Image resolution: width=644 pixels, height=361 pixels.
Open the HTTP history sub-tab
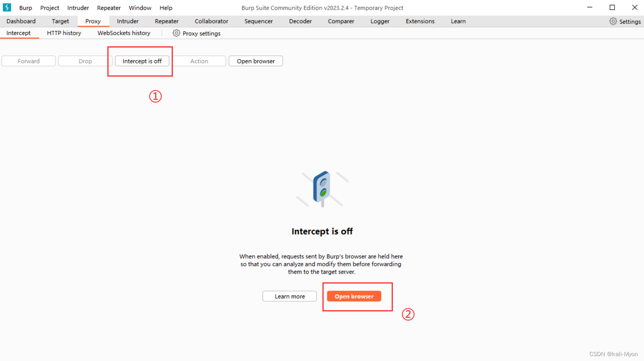tap(64, 33)
